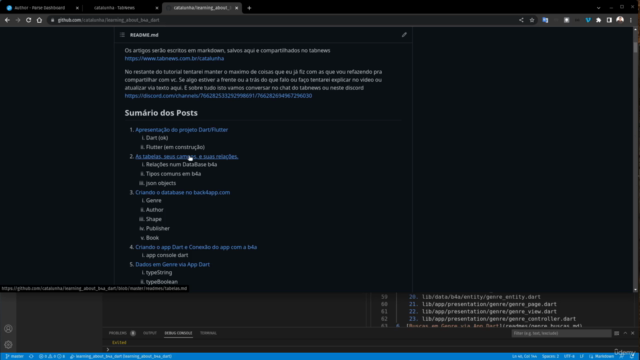
Task: Open the Extensions puzzle piece menu
Action: point(599,20)
